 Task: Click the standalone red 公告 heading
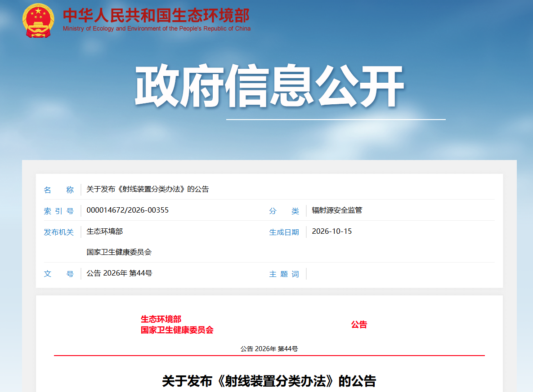tap(359, 325)
